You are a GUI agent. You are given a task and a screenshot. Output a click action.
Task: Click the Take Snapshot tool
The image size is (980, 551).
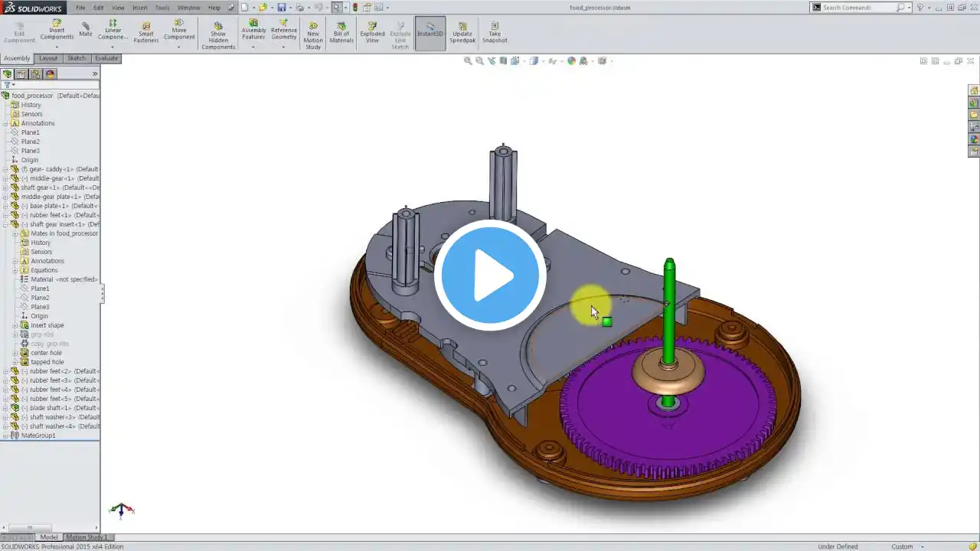coord(495,32)
